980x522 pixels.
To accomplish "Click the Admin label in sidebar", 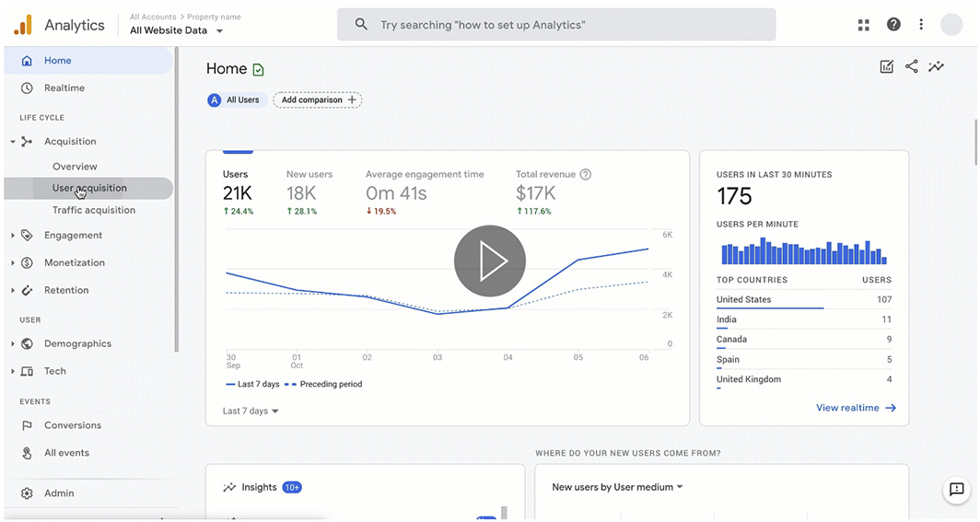I will 59,493.
